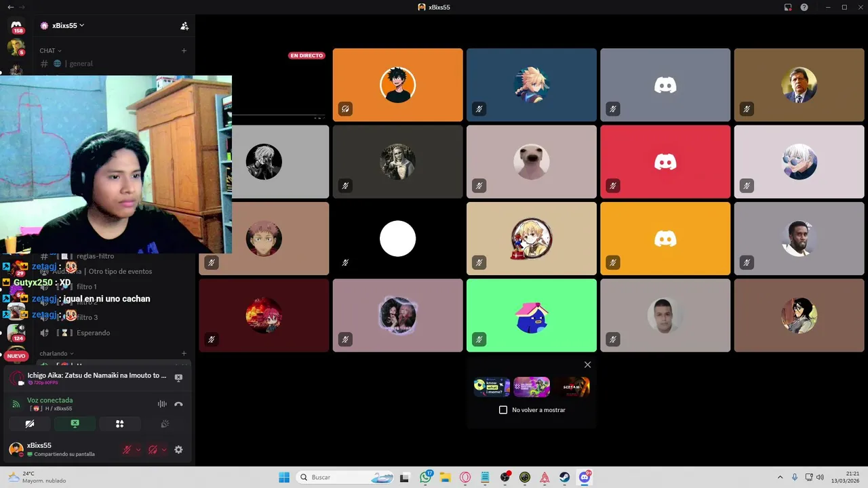Open microphone input options arrow

(138, 449)
